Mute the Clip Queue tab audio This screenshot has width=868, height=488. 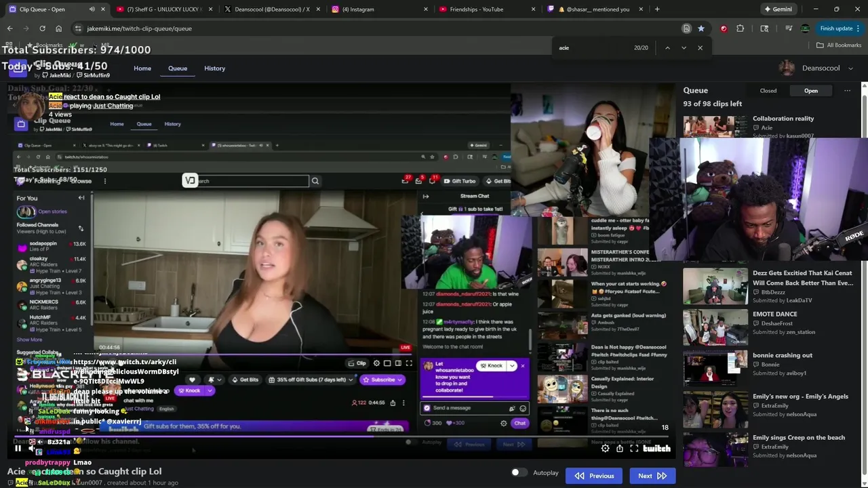point(92,9)
